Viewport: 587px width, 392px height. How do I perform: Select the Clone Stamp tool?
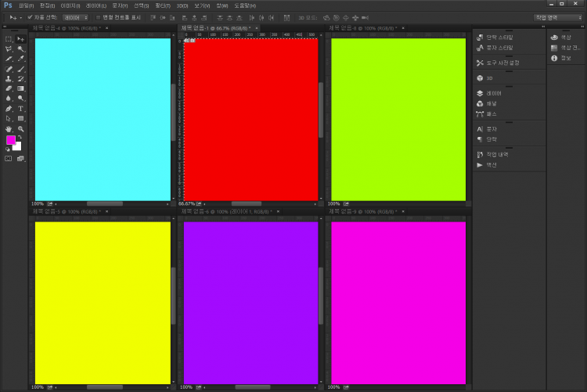[x=9, y=79]
